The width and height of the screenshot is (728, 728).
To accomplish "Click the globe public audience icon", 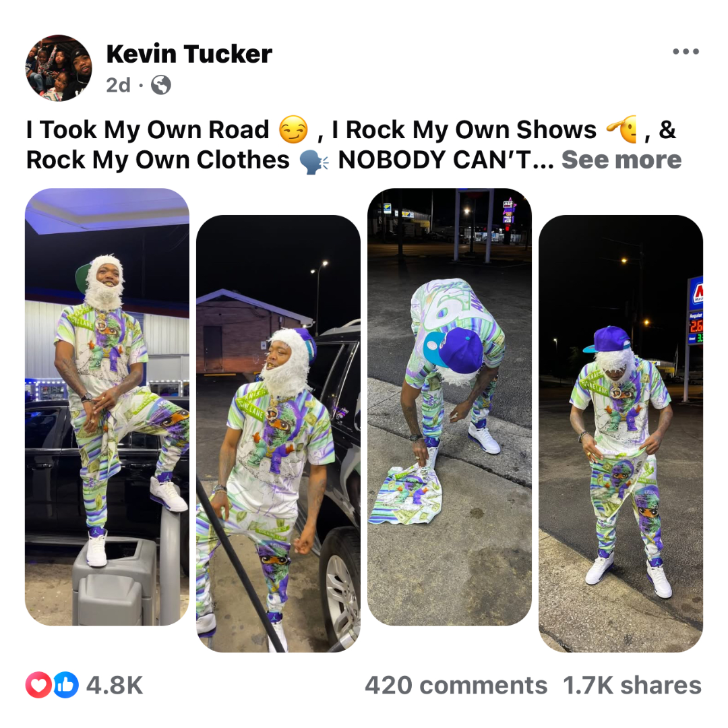I will pos(160,85).
